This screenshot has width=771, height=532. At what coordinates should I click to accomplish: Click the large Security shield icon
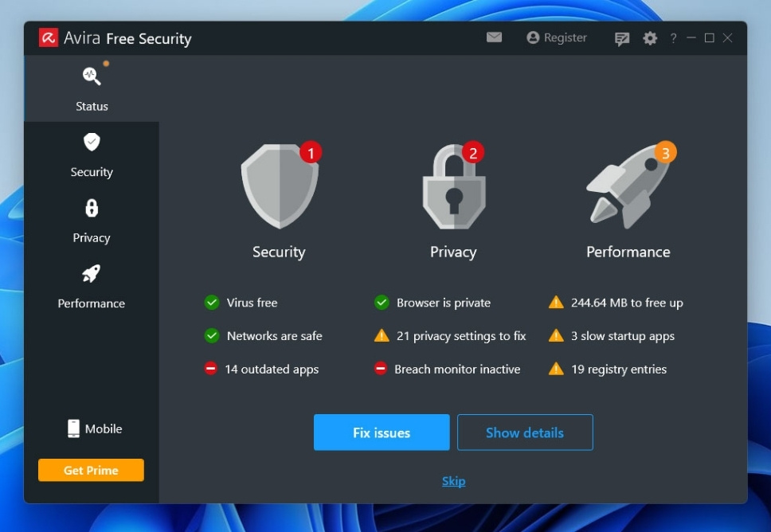point(280,186)
